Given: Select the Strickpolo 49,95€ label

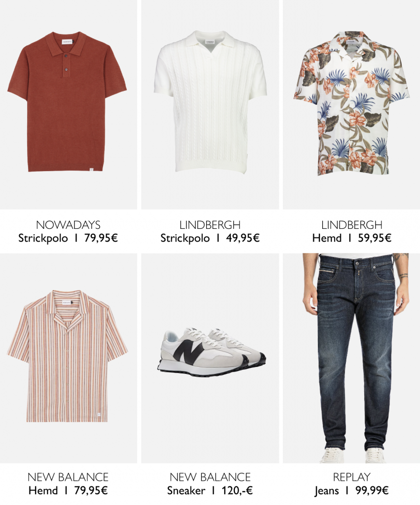Looking at the screenshot, I should coord(210,238).
